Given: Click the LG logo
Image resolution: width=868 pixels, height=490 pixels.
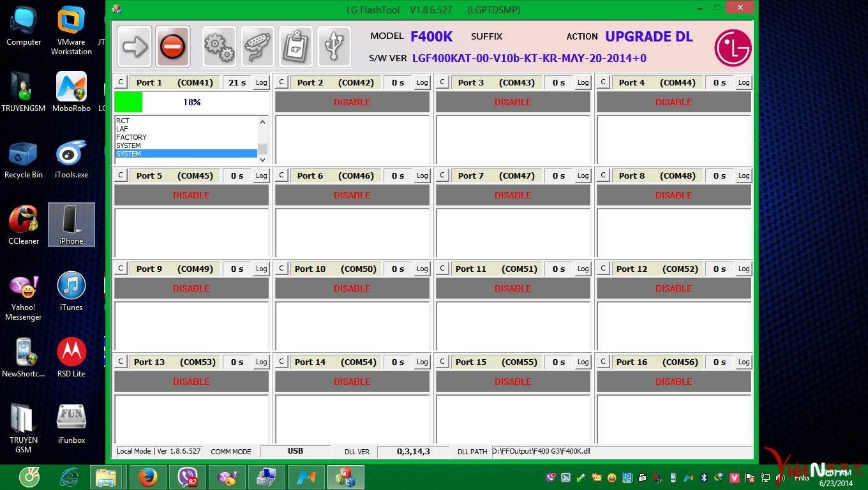Looking at the screenshot, I should pos(733,48).
